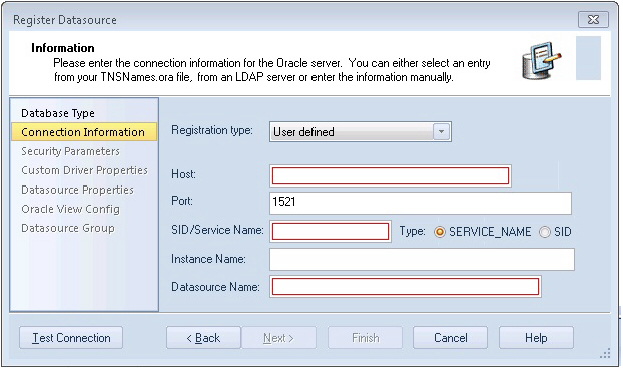
Task: Focus the SID/Service Name field
Action: [330, 231]
